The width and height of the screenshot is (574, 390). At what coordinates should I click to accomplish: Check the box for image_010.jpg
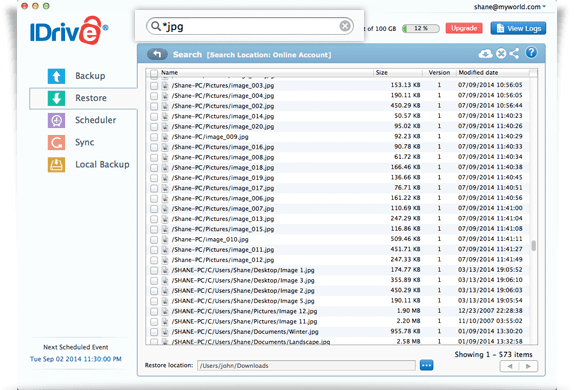coord(154,239)
